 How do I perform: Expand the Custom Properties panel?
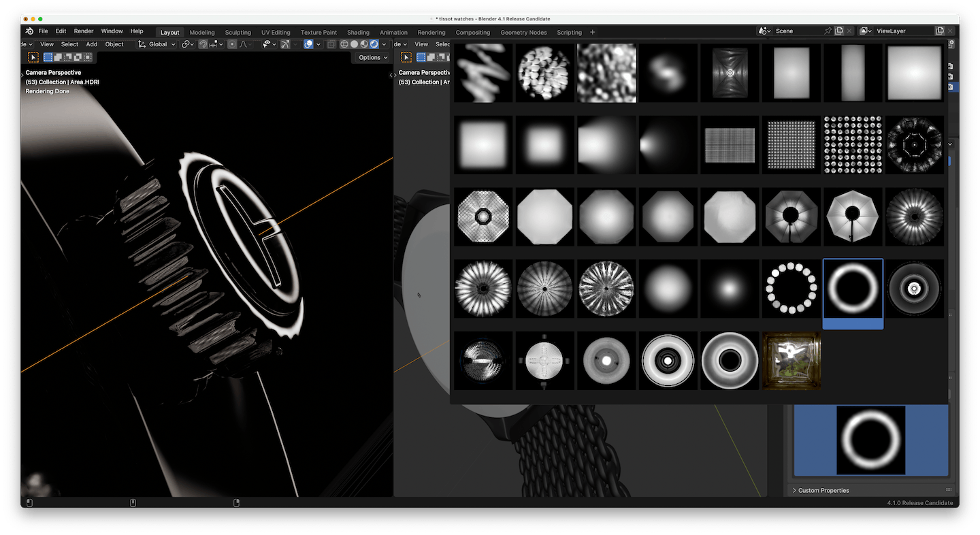[x=823, y=490]
